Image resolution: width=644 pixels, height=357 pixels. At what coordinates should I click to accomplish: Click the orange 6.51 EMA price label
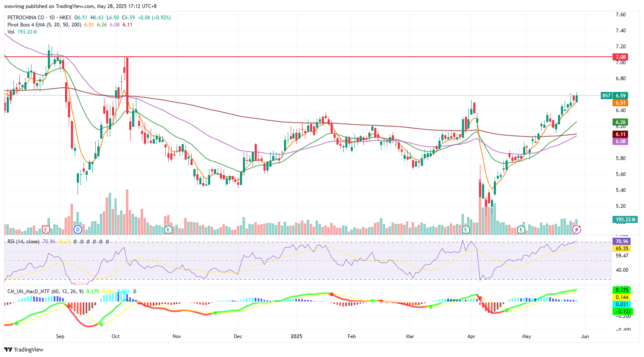[x=621, y=103]
